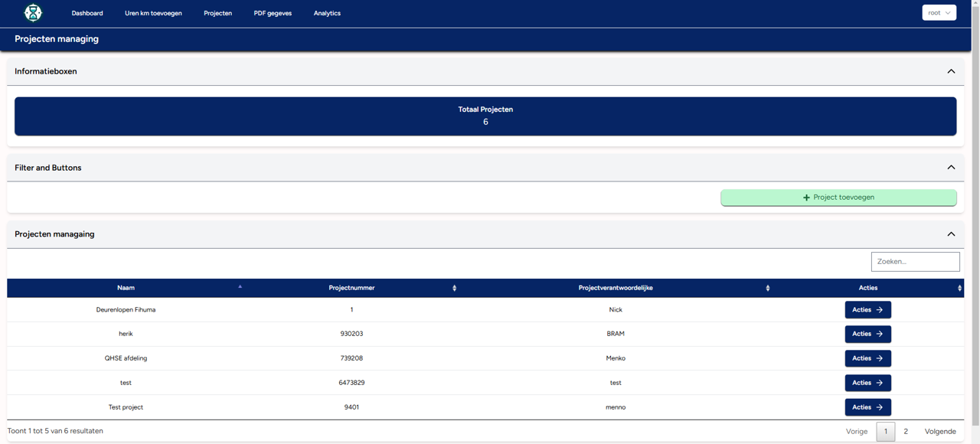Click the hourglass app logo

[x=33, y=13]
